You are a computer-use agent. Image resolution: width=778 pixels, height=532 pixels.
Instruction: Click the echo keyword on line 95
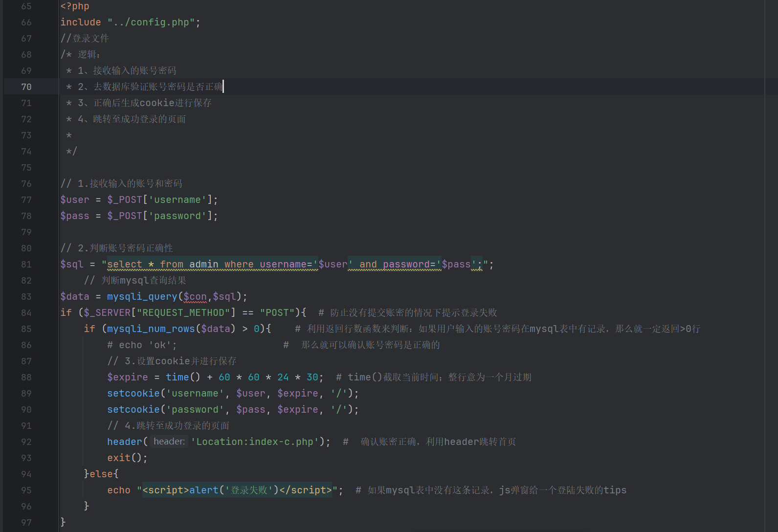(119, 490)
